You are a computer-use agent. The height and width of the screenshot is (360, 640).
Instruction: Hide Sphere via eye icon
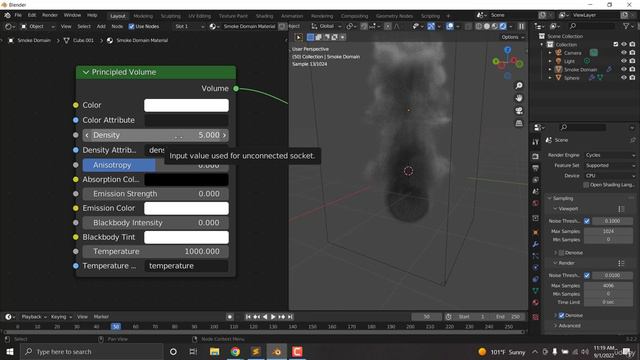tap(624, 78)
